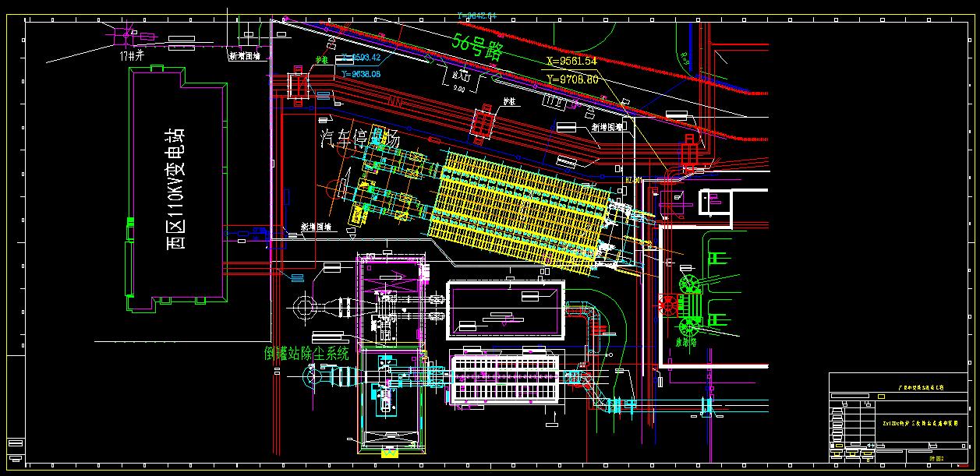Click the '9.00' dimension under the entrance
Viewport: 980px width, 476px height.
459,89
